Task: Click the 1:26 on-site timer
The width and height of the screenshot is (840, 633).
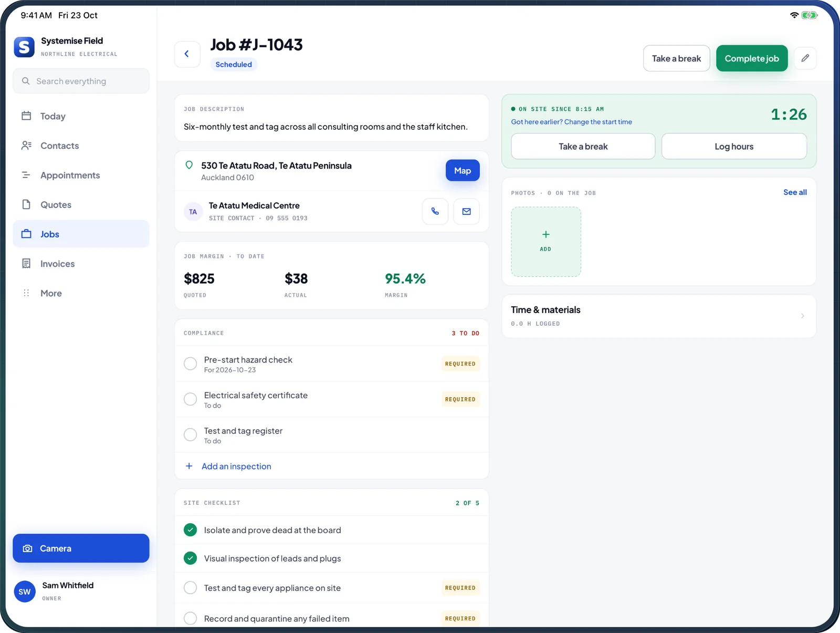Action: tap(789, 114)
